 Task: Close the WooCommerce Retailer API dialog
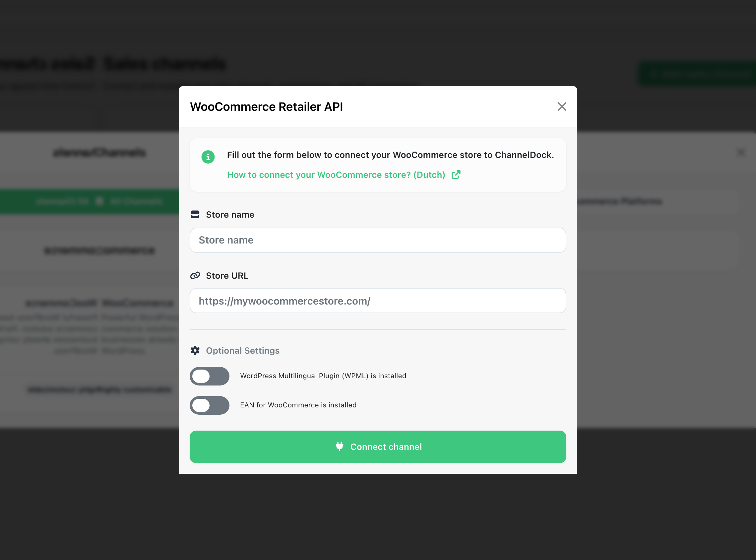562,106
